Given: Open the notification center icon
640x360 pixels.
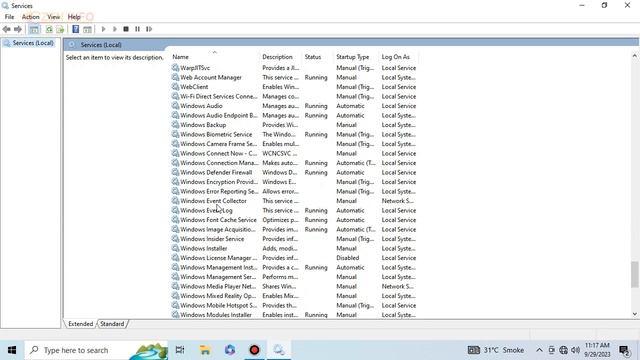Looking at the screenshot, I should pyautogui.click(x=624, y=350).
